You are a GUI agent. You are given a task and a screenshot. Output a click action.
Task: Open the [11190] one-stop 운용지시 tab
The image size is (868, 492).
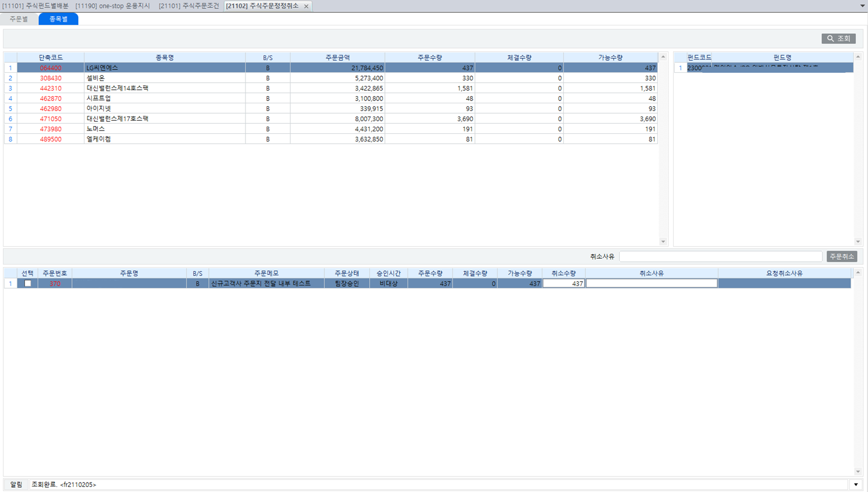pos(113,6)
